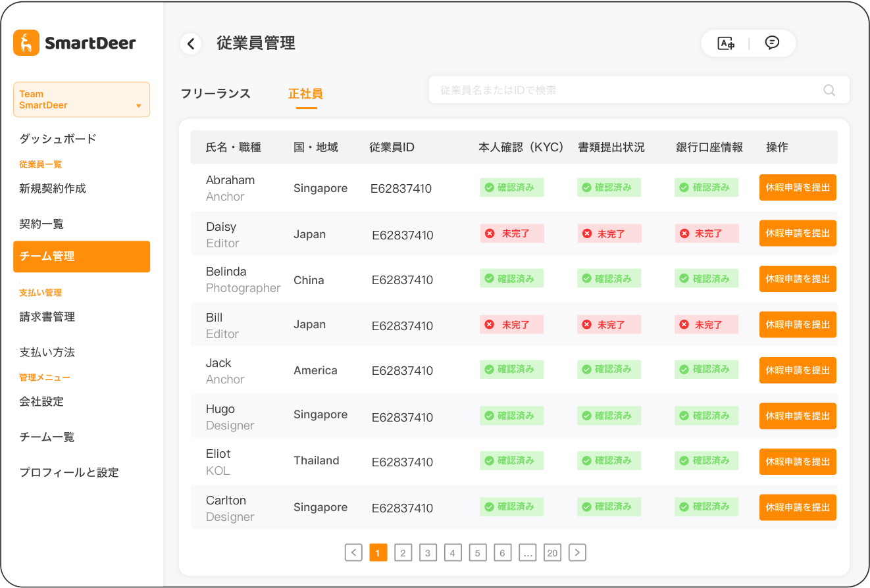Click the employee search input field
This screenshot has height=588, width=870.
coord(625,90)
